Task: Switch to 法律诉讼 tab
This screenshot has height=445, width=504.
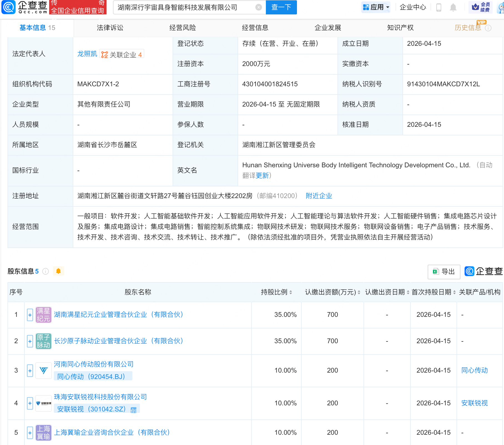Action: click(x=110, y=28)
